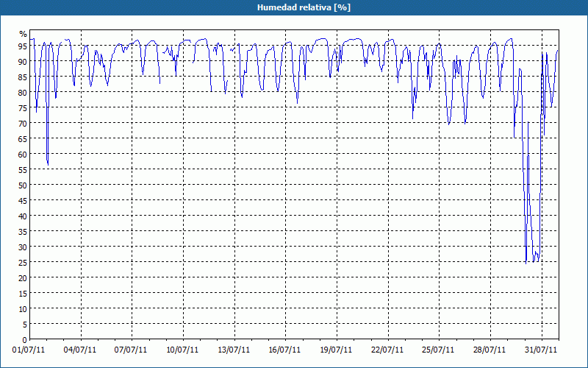Click the 15 y-axis value

pyautogui.click(x=23, y=294)
